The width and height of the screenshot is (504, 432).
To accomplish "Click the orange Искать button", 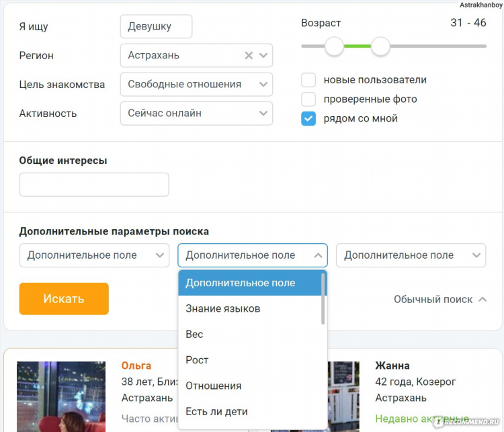I will coord(64,298).
